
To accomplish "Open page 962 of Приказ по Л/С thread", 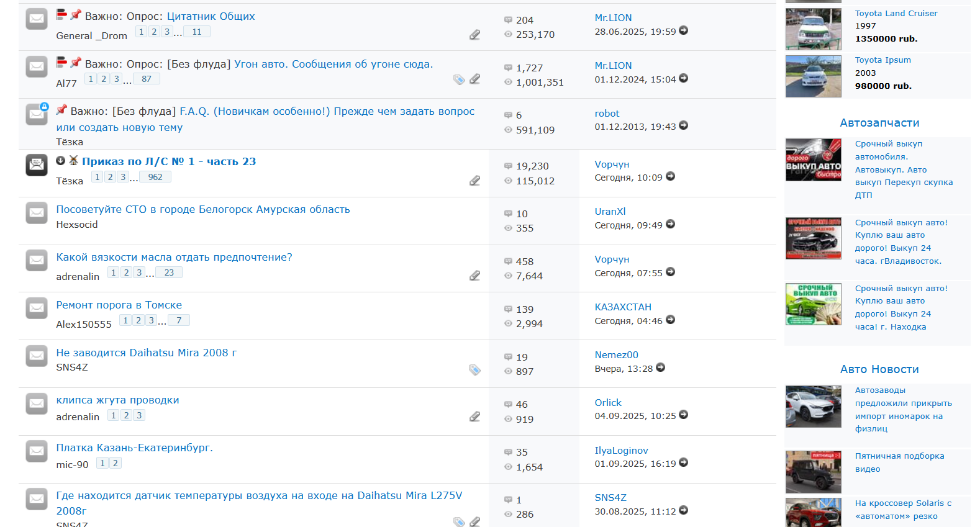I will 155,177.
